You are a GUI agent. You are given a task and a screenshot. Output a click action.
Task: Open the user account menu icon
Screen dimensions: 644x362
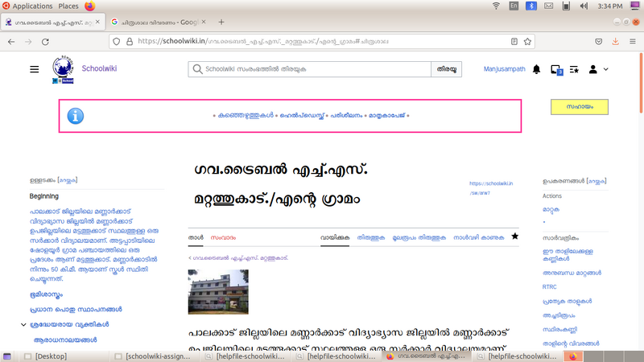click(592, 69)
